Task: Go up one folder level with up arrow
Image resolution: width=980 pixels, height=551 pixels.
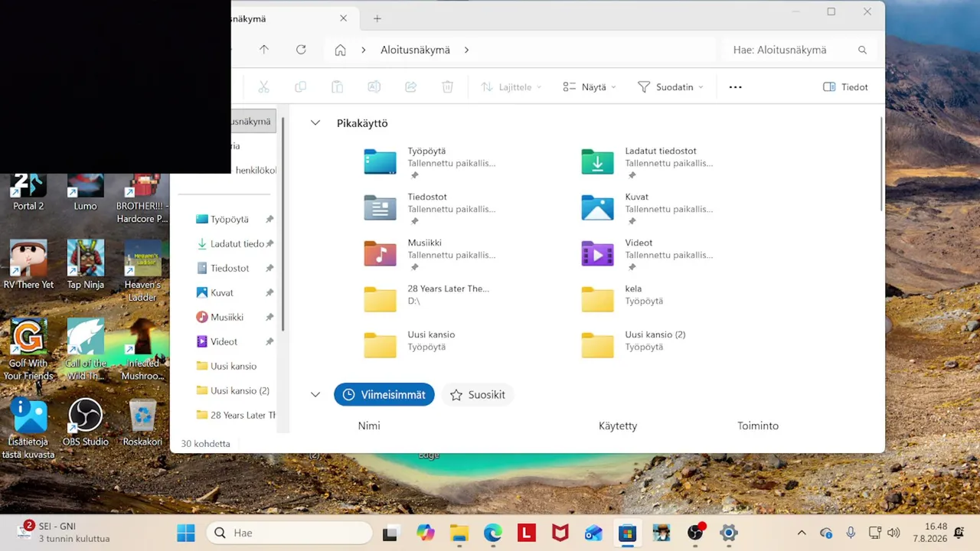Action: [264, 50]
